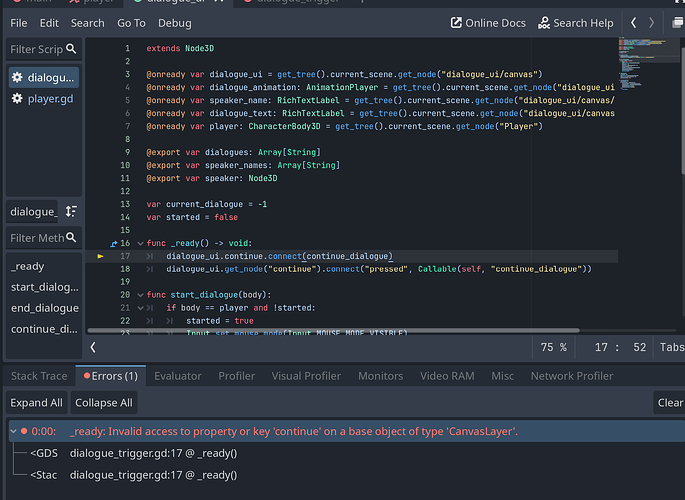Go to previous edited script arrow
This screenshot has height=500, width=685.
pyautogui.click(x=633, y=23)
